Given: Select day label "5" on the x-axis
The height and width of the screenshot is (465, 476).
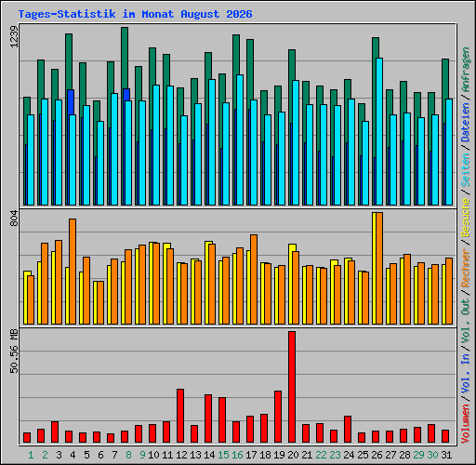Looking at the screenshot, I should 86,455.
